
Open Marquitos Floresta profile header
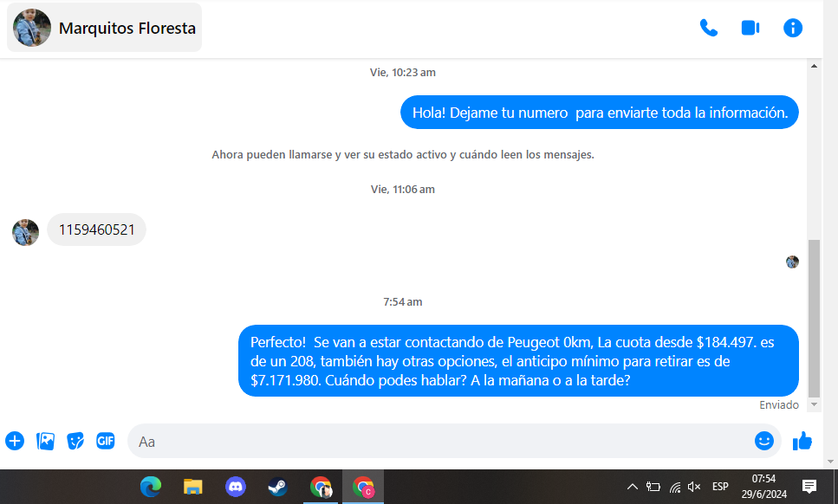point(104,28)
